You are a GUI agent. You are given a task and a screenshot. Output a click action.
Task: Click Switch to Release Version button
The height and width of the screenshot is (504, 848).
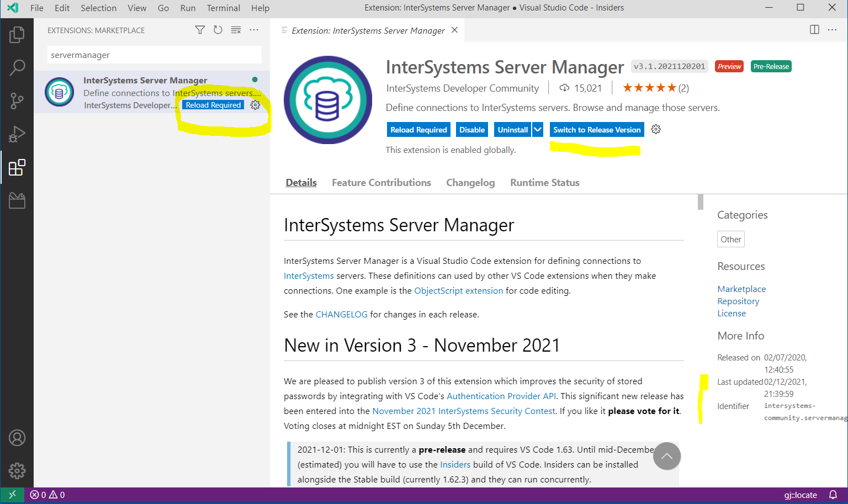597,130
